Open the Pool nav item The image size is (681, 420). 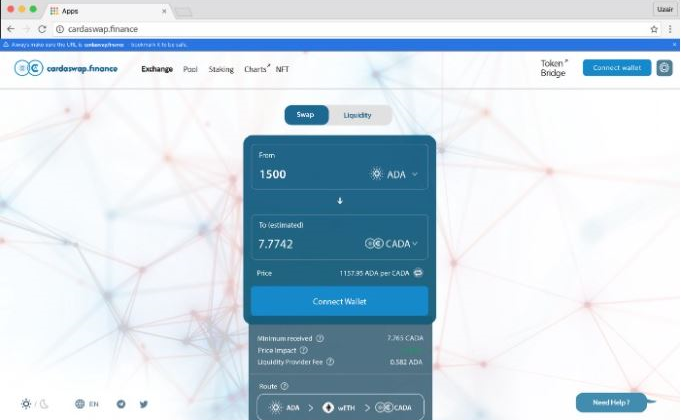[190, 69]
